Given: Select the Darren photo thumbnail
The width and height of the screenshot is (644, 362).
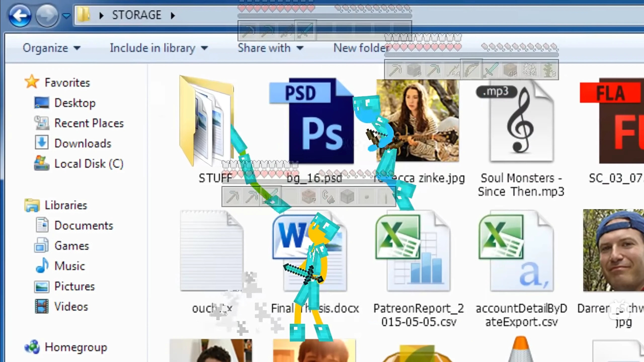Looking at the screenshot, I should 613,250.
